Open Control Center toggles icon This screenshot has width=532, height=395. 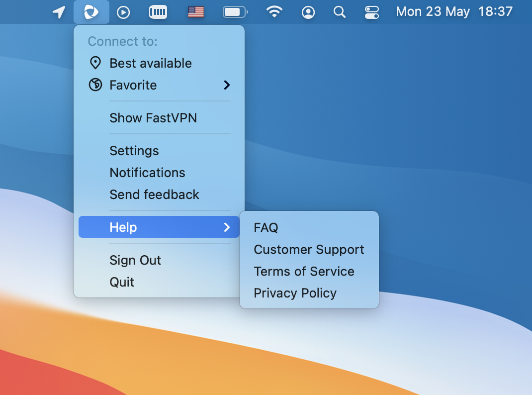point(371,12)
